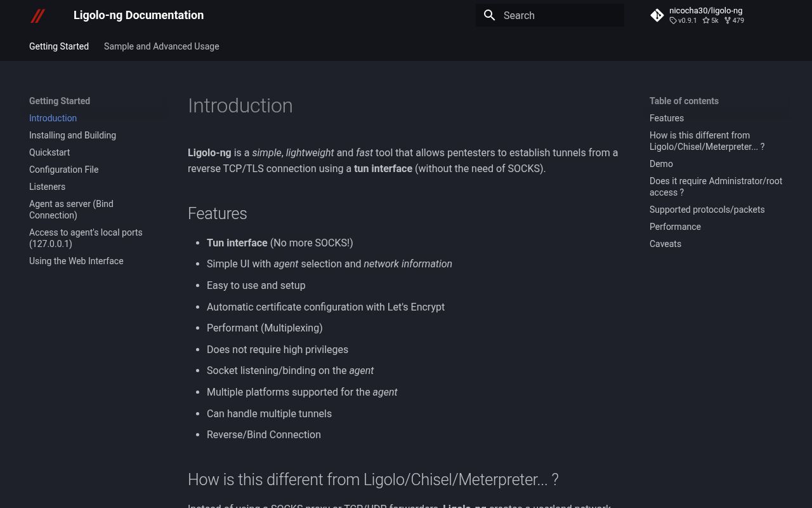Jump to Demo section in contents
The width and height of the screenshot is (812, 508).
(x=661, y=164)
